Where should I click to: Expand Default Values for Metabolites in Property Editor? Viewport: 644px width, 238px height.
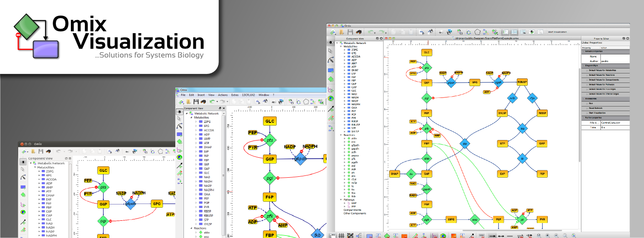point(587,70)
